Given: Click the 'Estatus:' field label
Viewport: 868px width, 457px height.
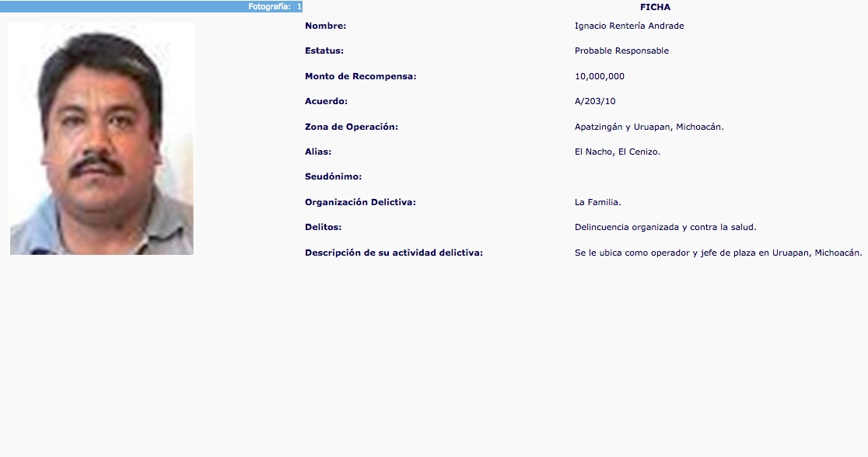Looking at the screenshot, I should click(324, 51).
